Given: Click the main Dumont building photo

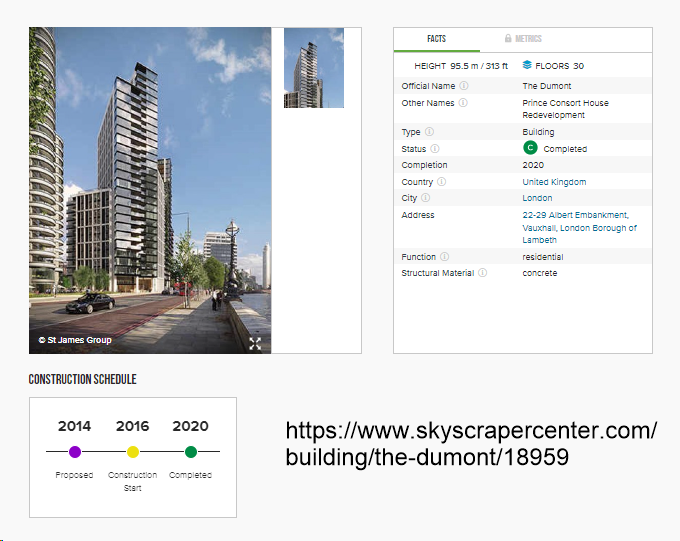Looking at the screenshot, I should [x=150, y=190].
